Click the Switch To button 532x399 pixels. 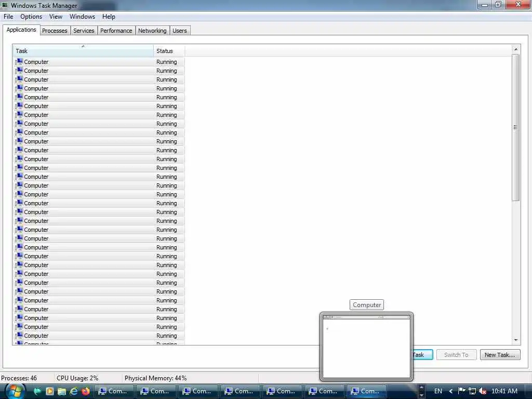pos(456,355)
